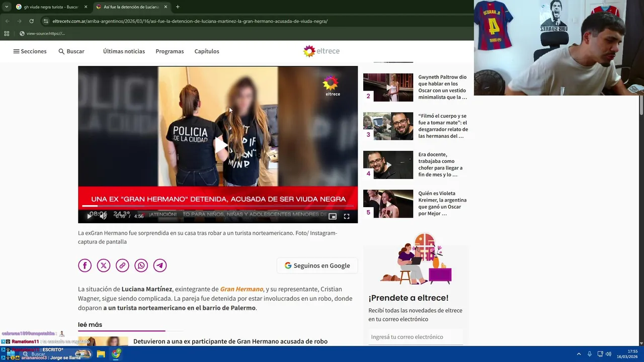This screenshot has width=644, height=362.
Task: Go to Últimas noticias
Action: (124, 51)
